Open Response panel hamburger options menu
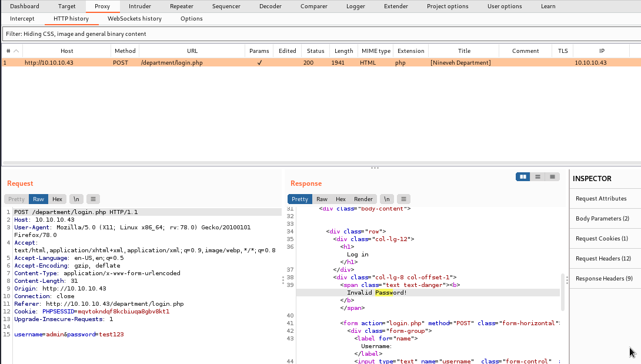The width and height of the screenshot is (641, 364). click(403, 199)
